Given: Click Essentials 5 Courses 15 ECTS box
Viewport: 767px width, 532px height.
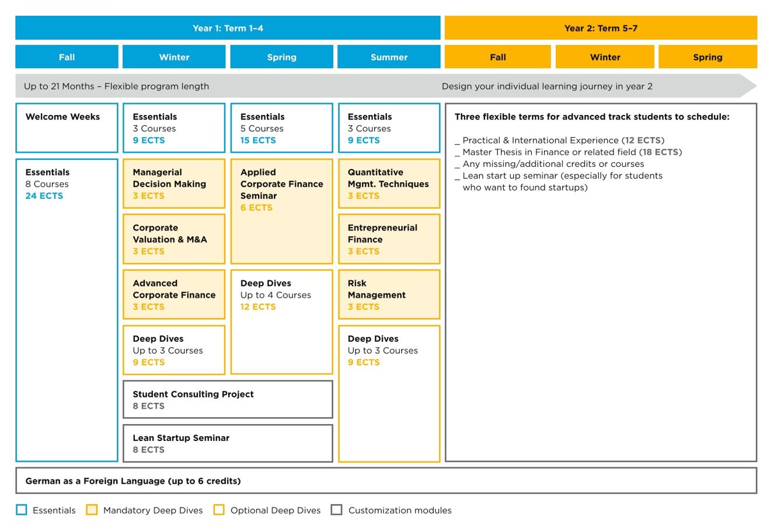Looking at the screenshot, I should pyautogui.click(x=281, y=128).
